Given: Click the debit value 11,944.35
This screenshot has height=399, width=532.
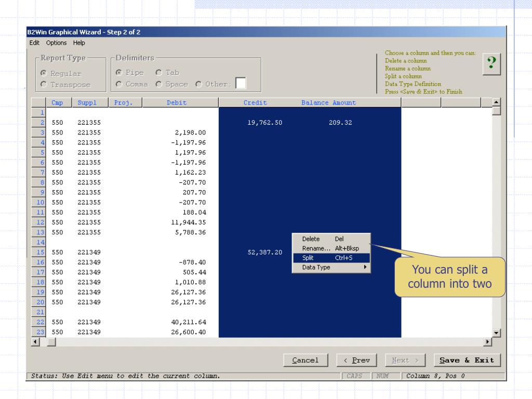Looking at the screenshot, I should click(188, 222).
